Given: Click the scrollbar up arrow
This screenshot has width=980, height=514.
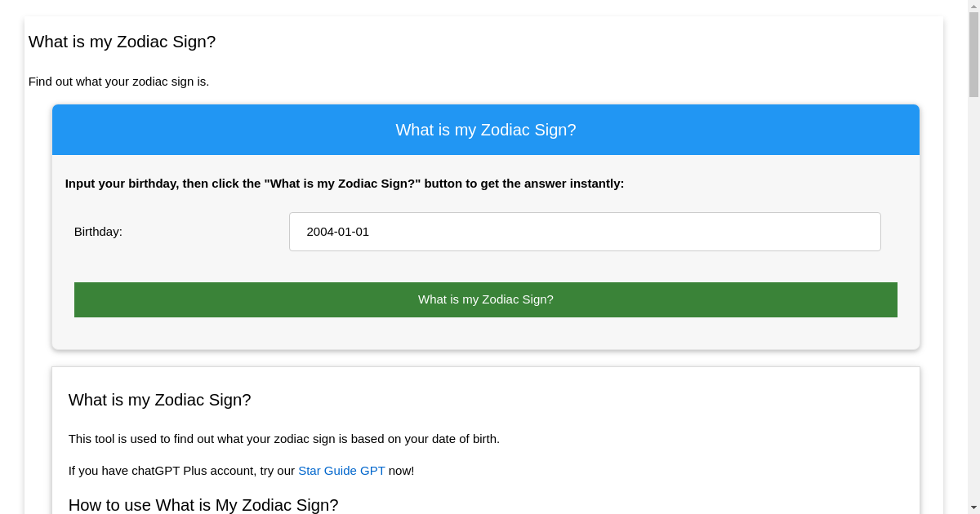Looking at the screenshot, I should pos(973,7).
